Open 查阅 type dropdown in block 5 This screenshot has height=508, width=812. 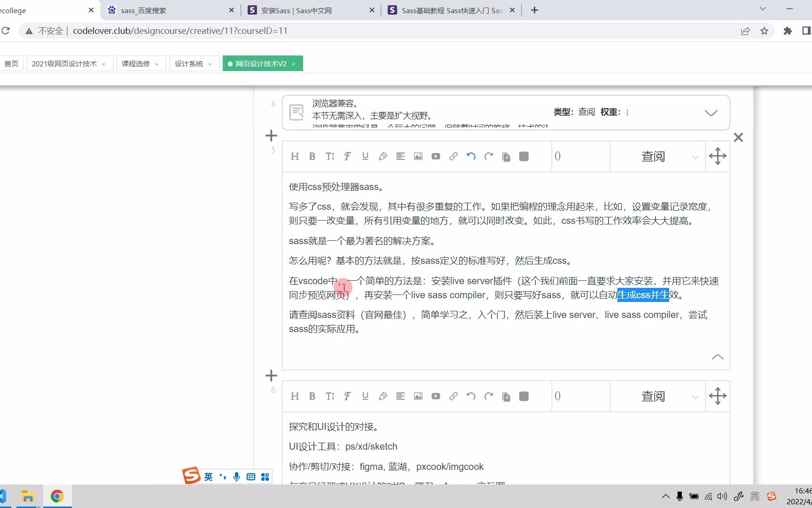click(x=657, y=157)
